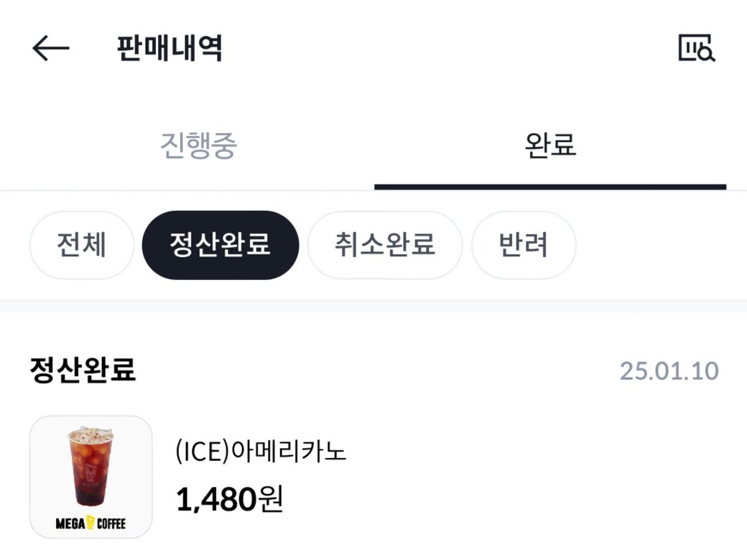
Task: Click the ice cubes atop the drink
Action: [x=90, y=434]
